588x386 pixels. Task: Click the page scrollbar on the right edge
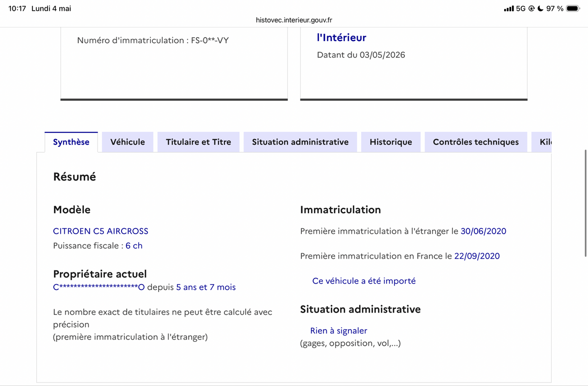586,203
